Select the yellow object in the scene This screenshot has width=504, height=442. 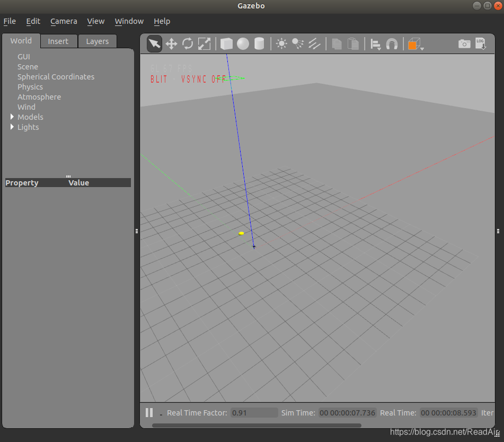pos(241,233)
